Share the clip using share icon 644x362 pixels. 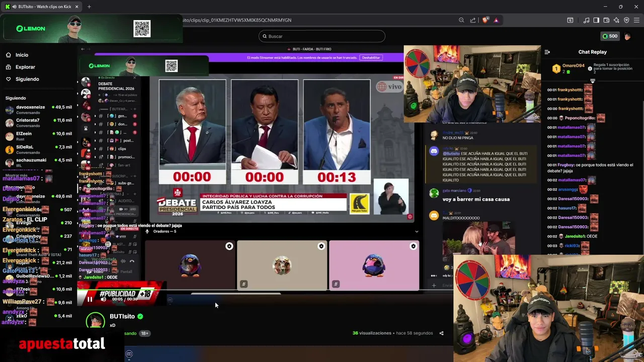point(441,333)
